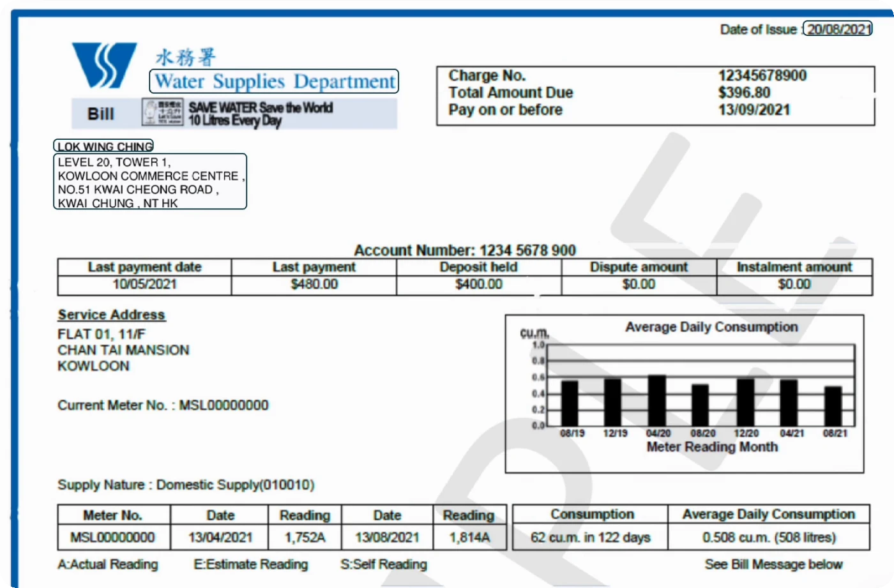Click the highlighted mailing address block
This screenshot has width=894, height=588.
coord(150,181)
